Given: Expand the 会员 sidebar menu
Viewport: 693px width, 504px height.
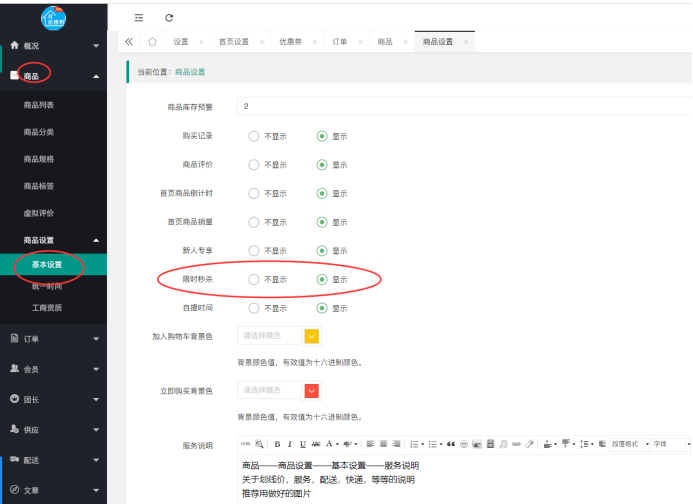Looking at the screenshot, I should coord(53,369).
